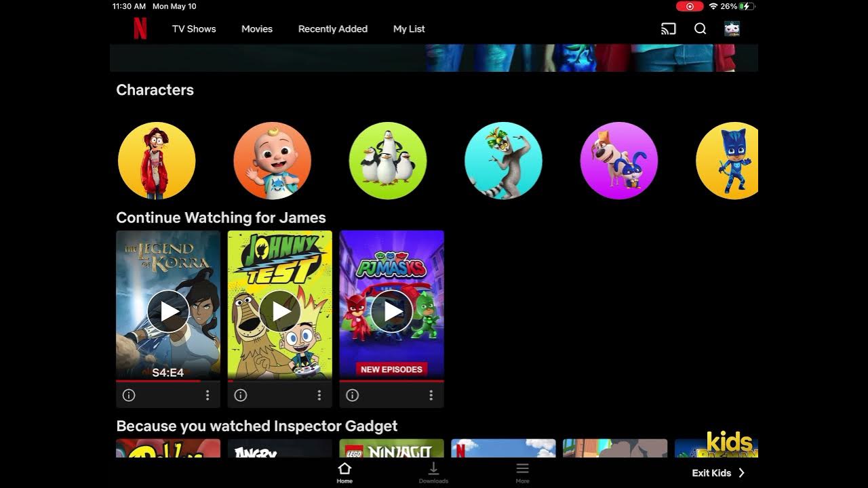Open more options for PJ Masks
This screenshot has height=488, width=868.
click(431, 395)
